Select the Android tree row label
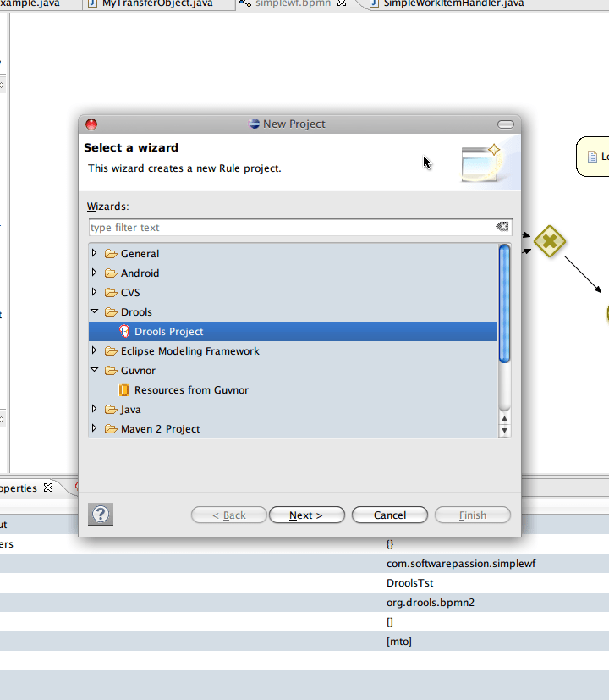 (x=140, y=273)
